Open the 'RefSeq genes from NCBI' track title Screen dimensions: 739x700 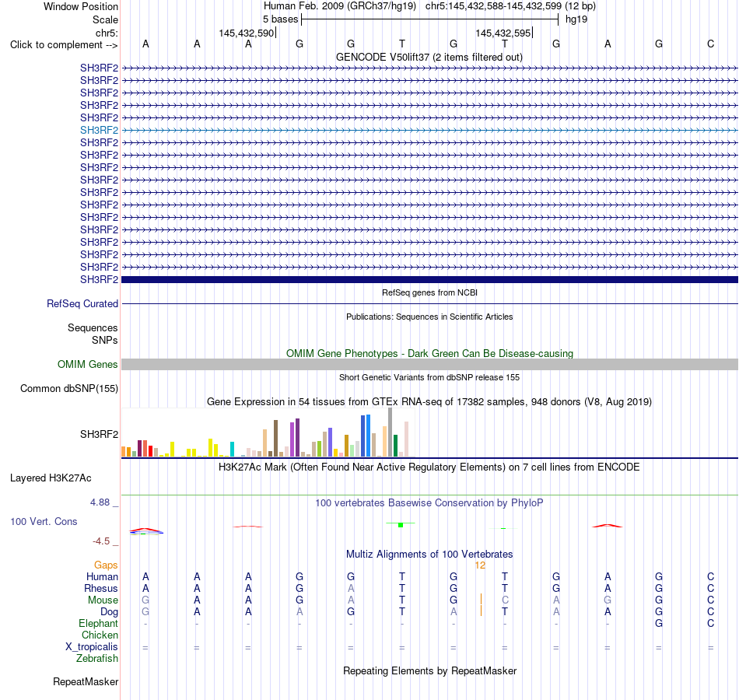[429, 292]
